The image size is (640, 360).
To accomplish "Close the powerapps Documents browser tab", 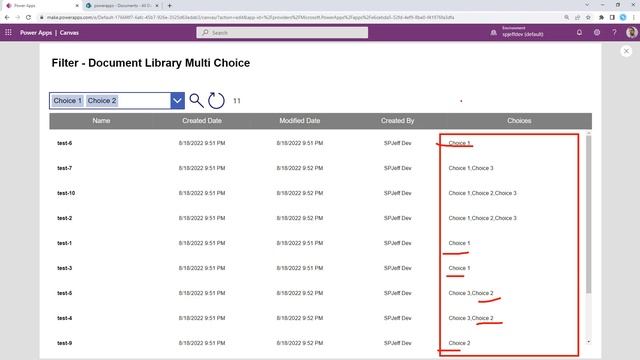I will [x=157, y=6].
